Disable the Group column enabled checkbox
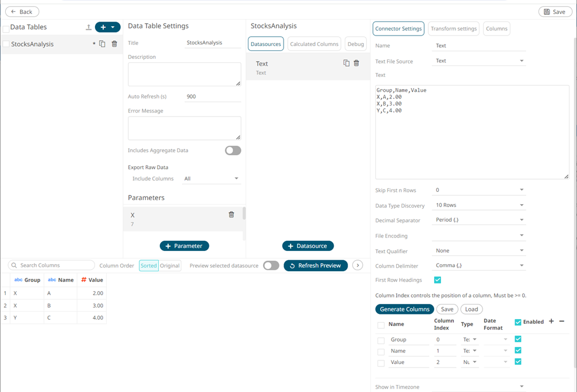 click(517, 339)
